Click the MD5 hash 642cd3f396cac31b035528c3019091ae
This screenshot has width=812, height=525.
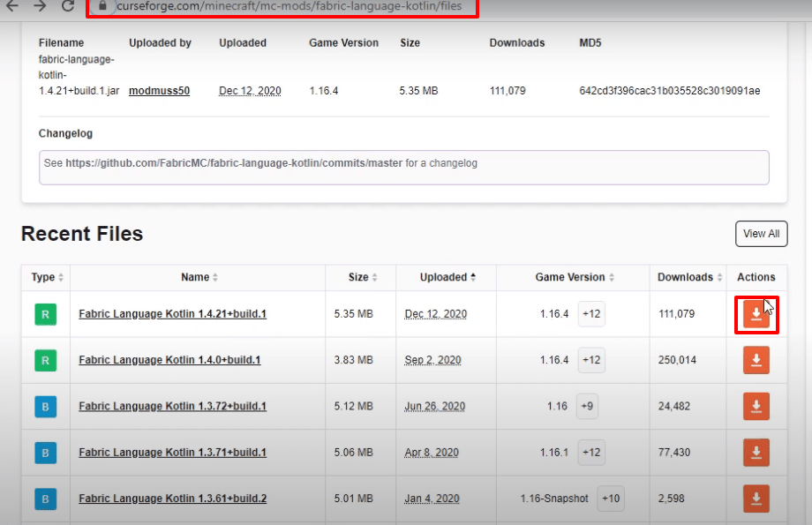(670, 91)
